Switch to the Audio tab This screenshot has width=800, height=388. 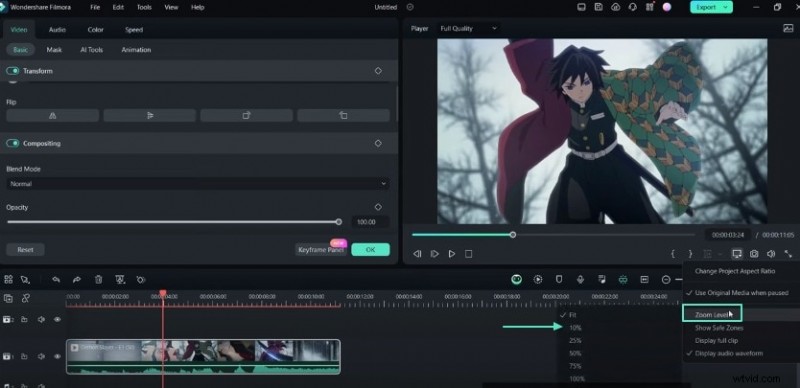tap(57, 30)
